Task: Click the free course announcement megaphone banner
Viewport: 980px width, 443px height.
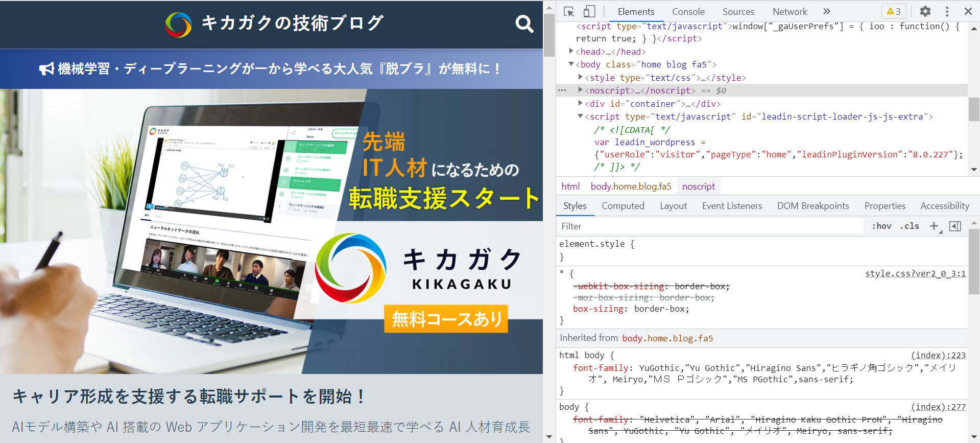Action: click(x=271, y=68)
